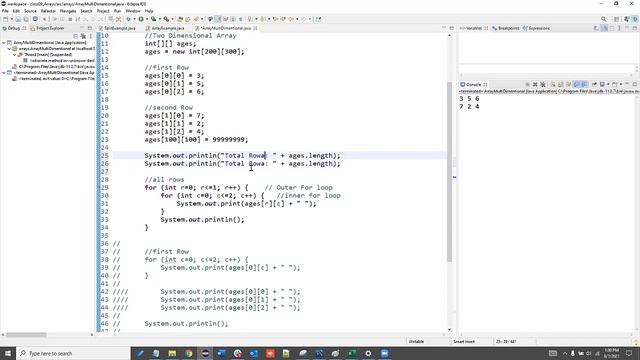The image size is (640, 360).
Task: Toggle Show Type Names in the Variables view
Action: click(596, 28)
